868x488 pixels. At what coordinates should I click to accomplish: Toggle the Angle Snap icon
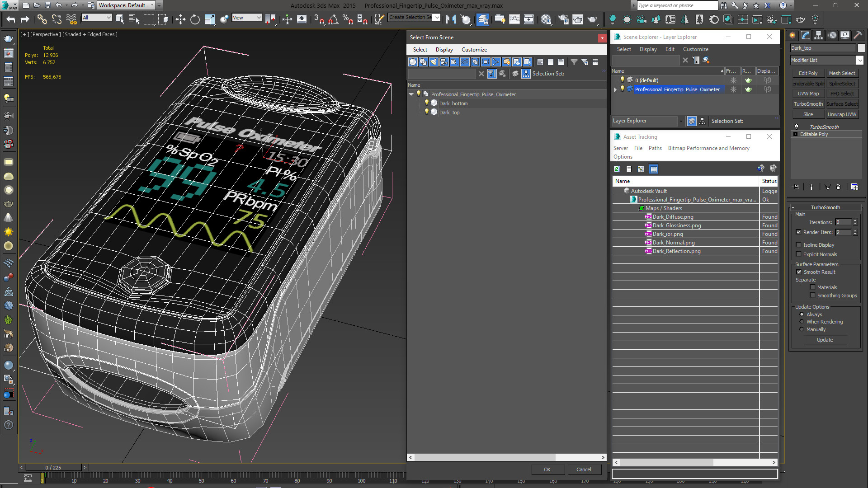[x=333, y=19]
